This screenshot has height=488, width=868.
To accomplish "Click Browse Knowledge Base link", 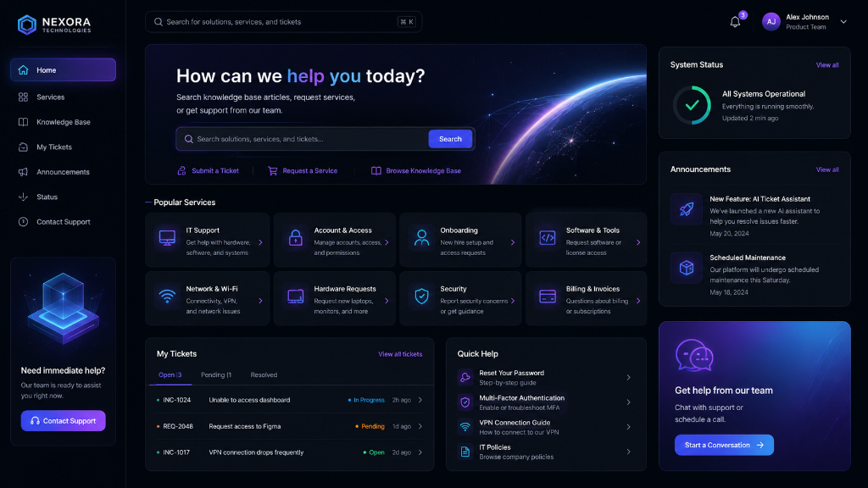I will (x=415, y=170).
